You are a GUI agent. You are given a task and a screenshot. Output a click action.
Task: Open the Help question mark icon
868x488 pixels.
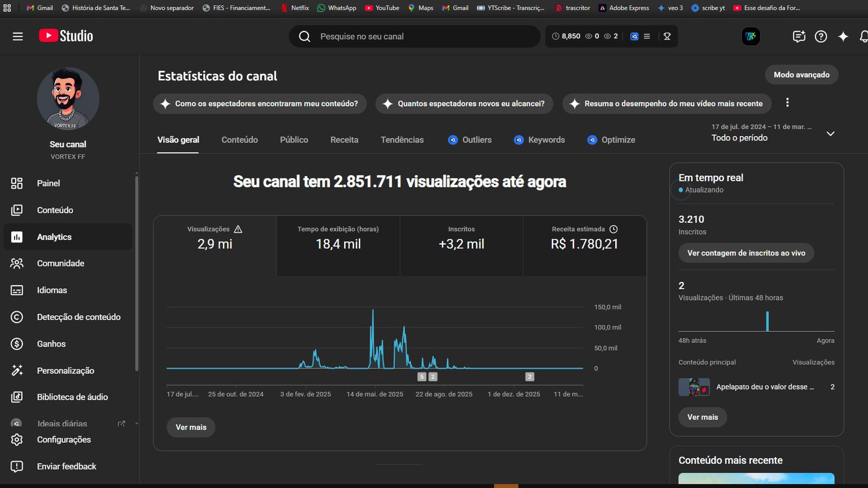click(821, 36)
